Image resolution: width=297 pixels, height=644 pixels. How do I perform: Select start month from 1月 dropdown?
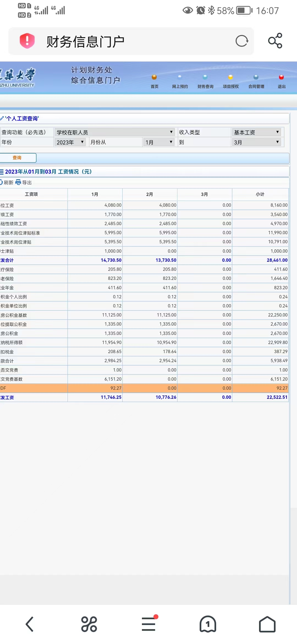pos(159,142)
